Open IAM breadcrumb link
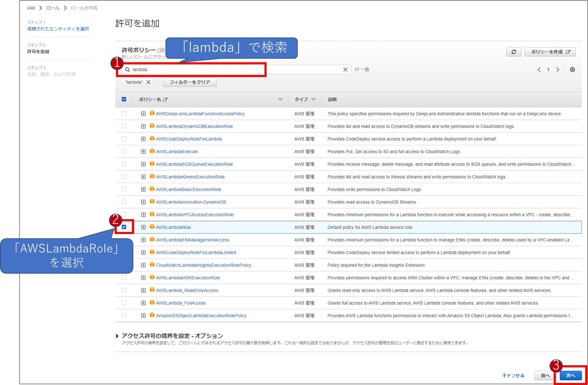Screen dimensions: 588x385 tap(31, 8)
